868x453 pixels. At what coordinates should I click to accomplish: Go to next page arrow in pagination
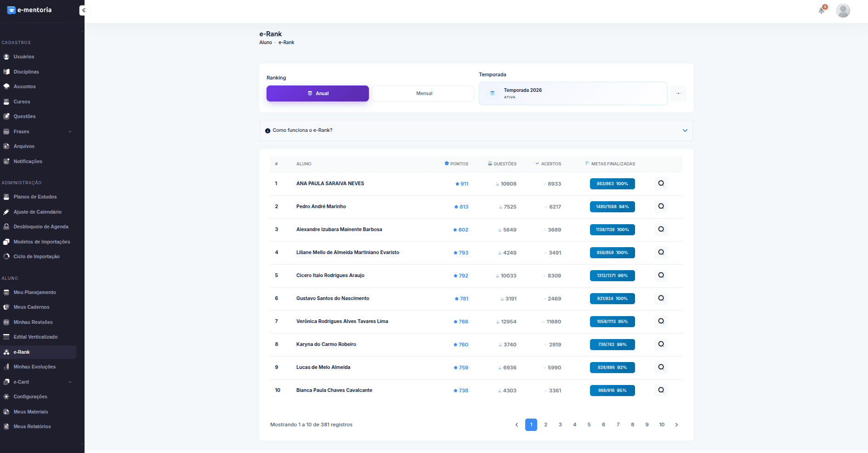(676, 425)
